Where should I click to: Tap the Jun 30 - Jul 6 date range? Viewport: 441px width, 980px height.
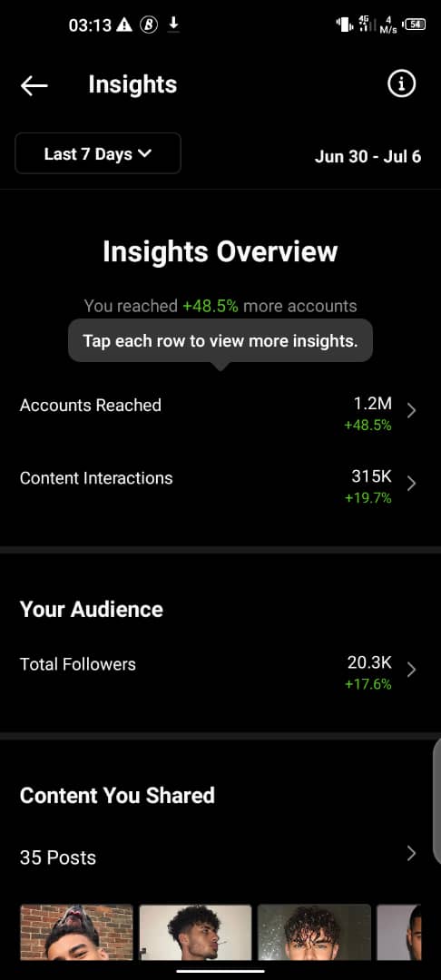coord(367,156)
